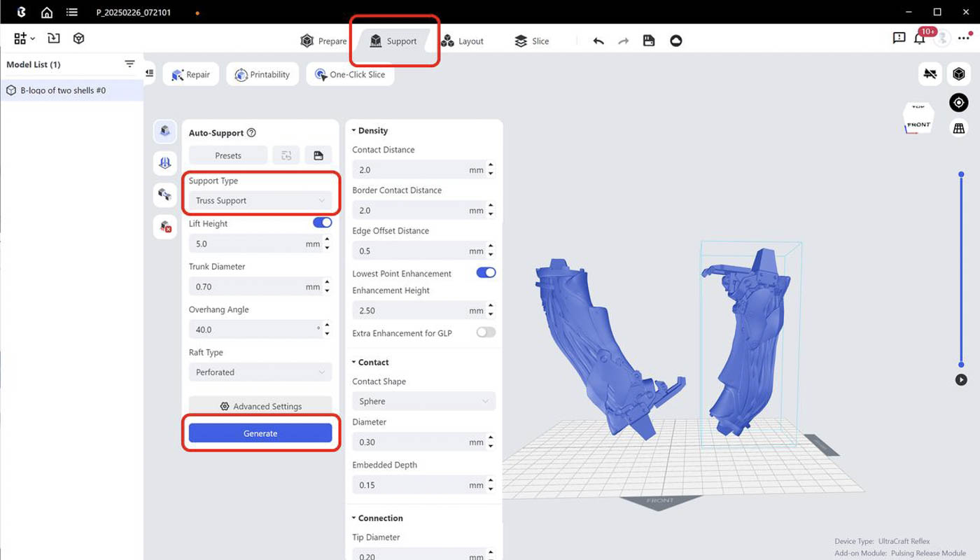The image size is (980, 560).
Task: Undo the last action
Action: [x=598, y=41]
